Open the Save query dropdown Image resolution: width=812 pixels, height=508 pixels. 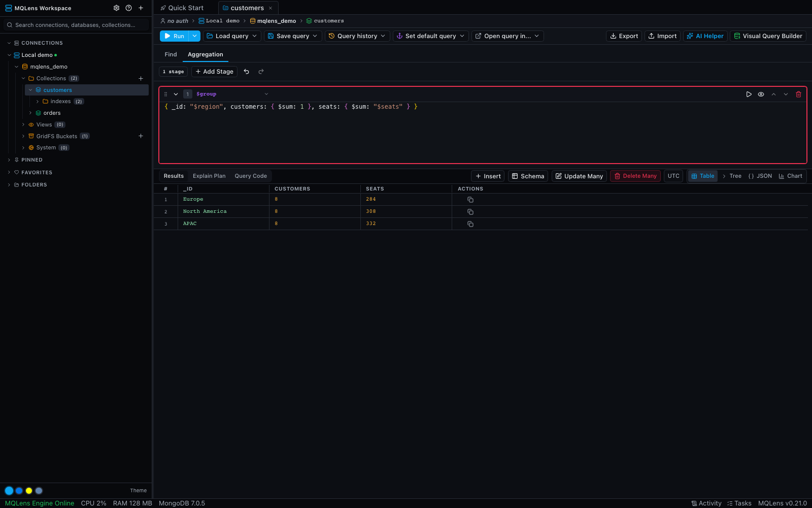[293, 36]
